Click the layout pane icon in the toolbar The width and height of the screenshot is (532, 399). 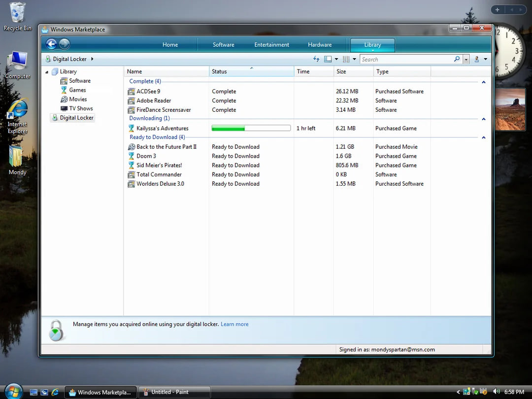328,59
